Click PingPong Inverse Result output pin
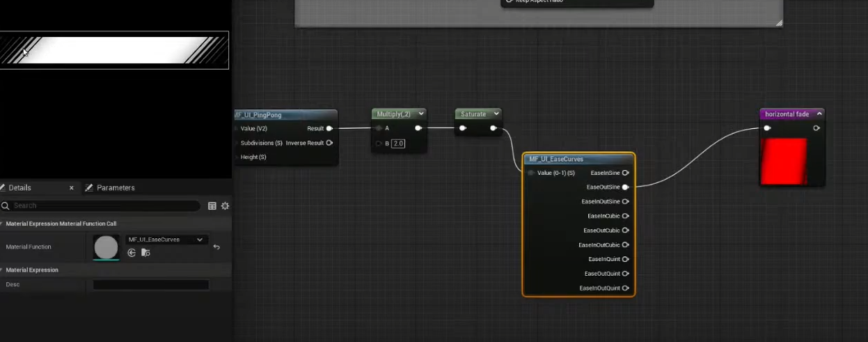868x342 pixels. pos(329,143)
